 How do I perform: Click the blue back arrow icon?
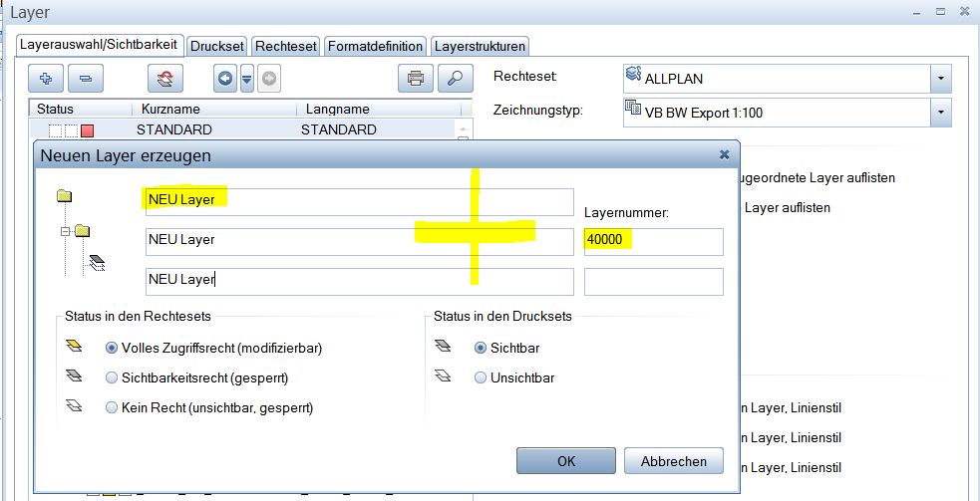point(225,78)
